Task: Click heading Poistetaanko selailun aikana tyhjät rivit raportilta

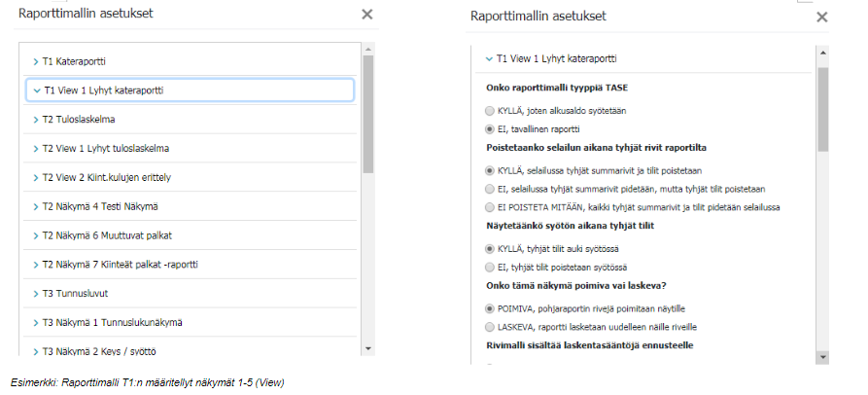Action: [596, 147]
